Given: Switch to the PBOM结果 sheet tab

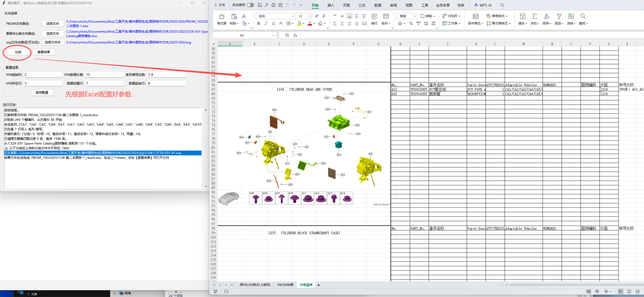Looking at the screenshot, I should [285, 285].
